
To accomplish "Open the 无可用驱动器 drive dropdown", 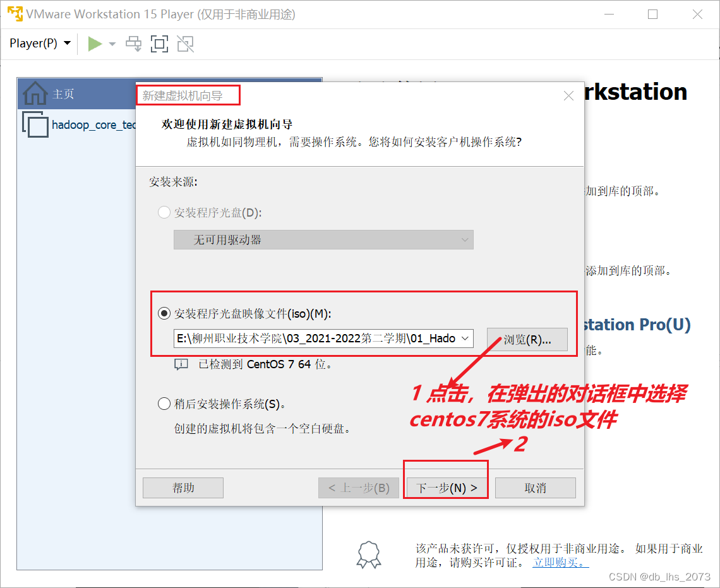I will [x=323, y=239].
